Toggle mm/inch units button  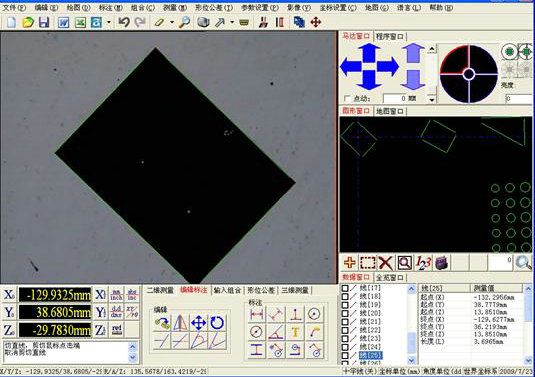pyautogui.click(x=116, y=295)
